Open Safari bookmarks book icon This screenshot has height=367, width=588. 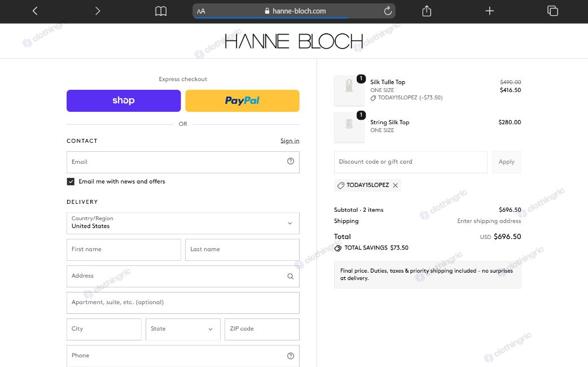161,11
